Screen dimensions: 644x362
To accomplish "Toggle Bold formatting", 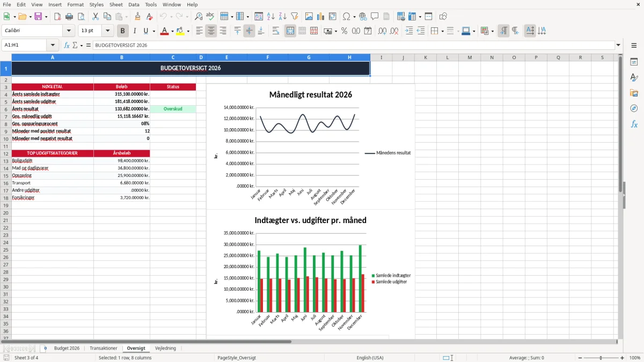I will 123,31.
